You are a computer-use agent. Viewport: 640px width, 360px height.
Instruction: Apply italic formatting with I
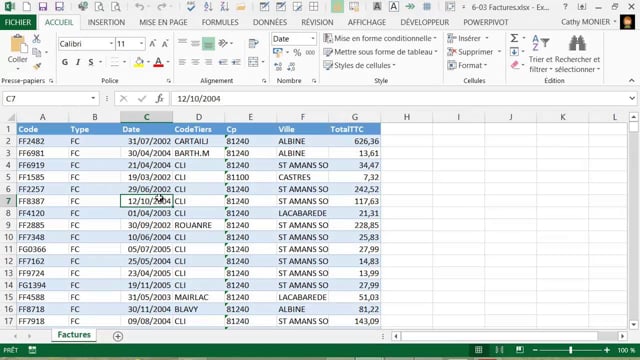pyautogui.click(x=78, y=62)
